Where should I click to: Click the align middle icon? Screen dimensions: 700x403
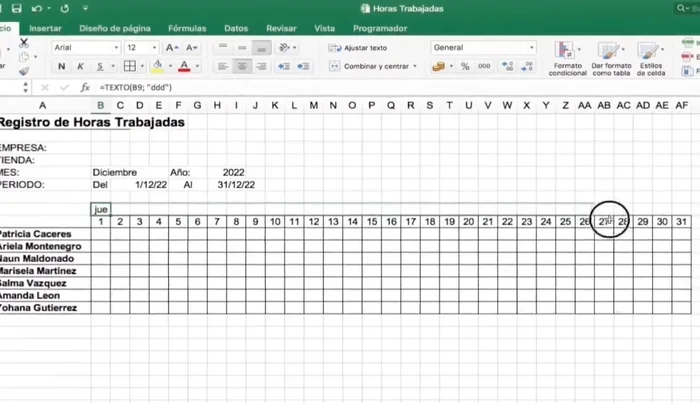coord(242,47)
